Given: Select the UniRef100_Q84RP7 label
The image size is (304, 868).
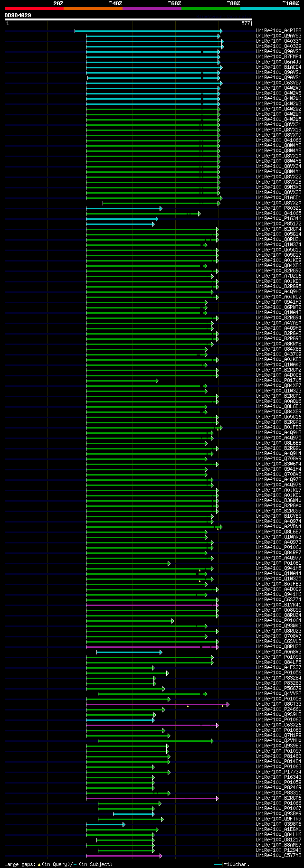Looking at the screenshot, I should point(278,553).
